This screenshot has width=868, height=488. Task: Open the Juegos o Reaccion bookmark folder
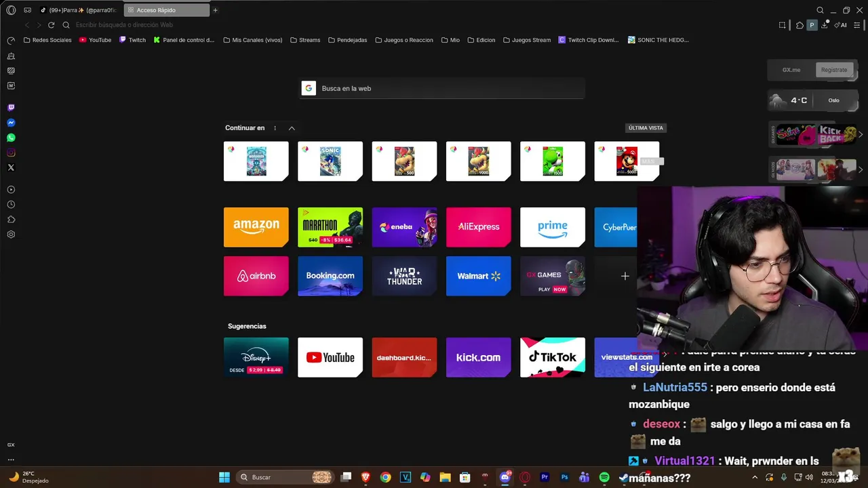click(404, 40)
